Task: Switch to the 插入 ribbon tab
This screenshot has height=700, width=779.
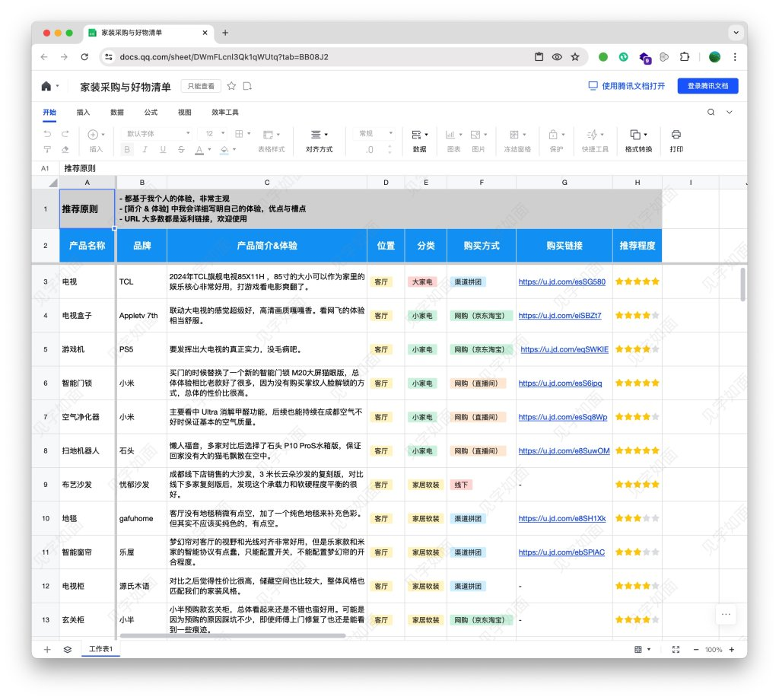Action: (83, 113)
